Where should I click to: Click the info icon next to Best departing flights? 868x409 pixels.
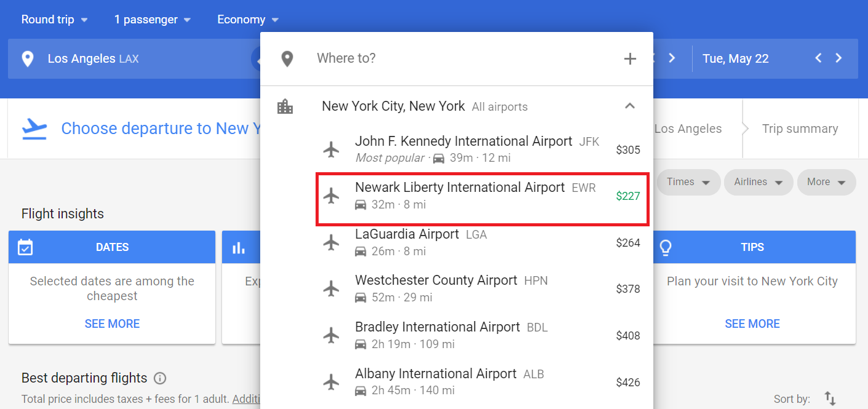[160, 378]
